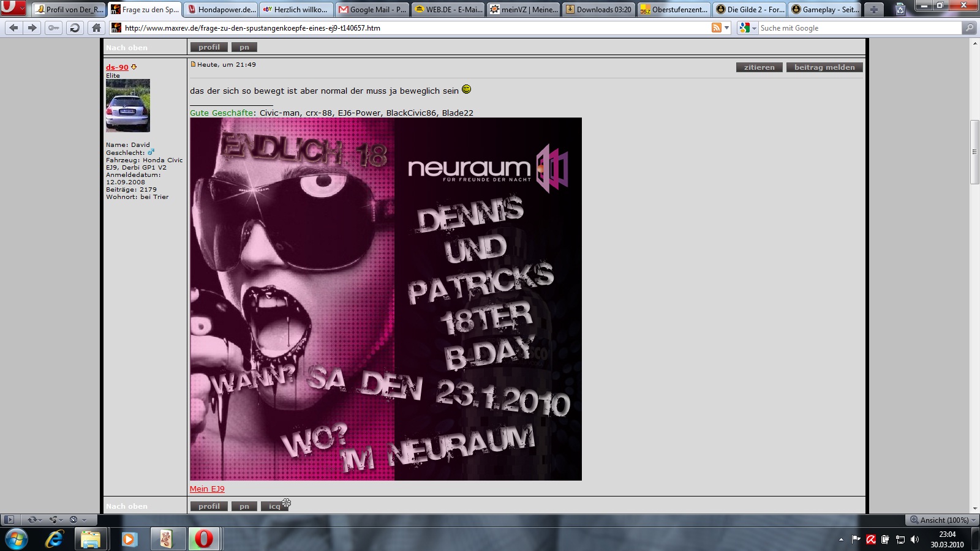Show hidden system tray icons
Image resolution: width=980 pixels, height=551 pixels.
click(841, 539)
